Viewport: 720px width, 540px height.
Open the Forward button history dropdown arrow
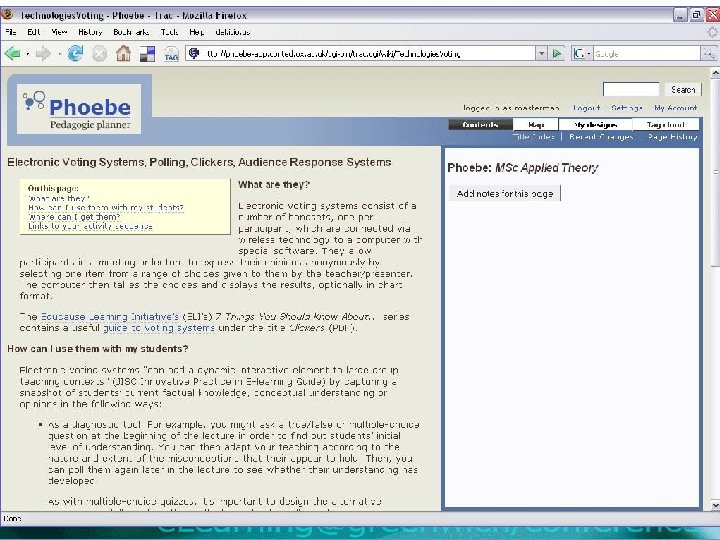pyautogui.click(x=59, y=54)
